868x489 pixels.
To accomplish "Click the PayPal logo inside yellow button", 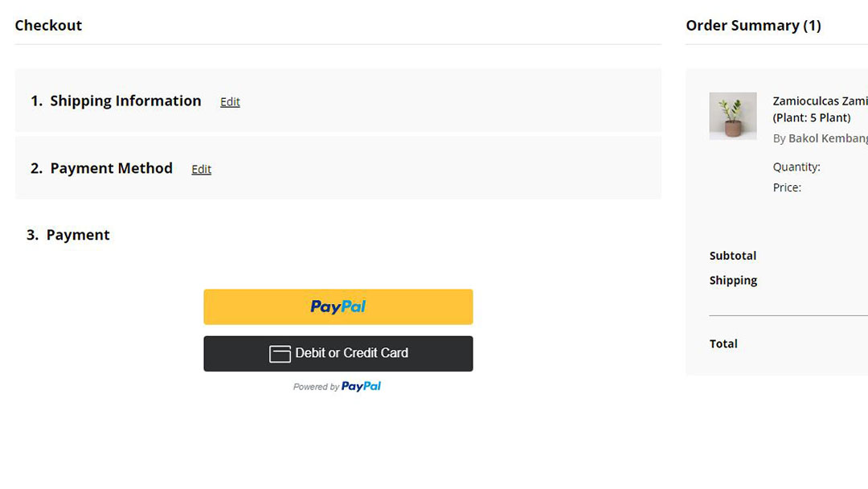I will coord(338,306).
